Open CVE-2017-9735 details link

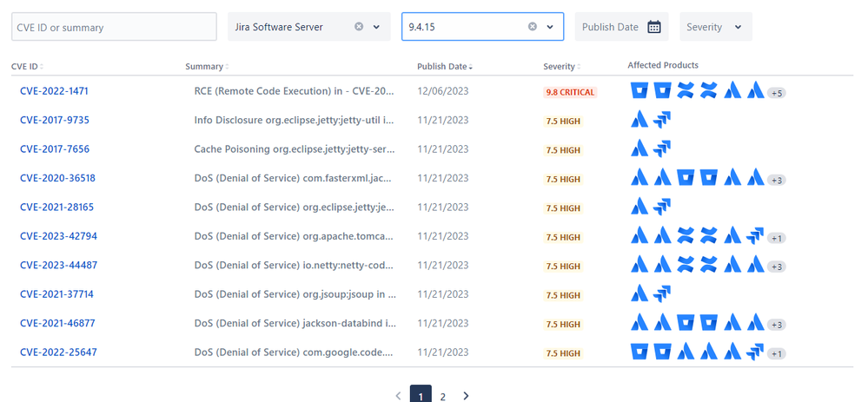coord(54,120)
